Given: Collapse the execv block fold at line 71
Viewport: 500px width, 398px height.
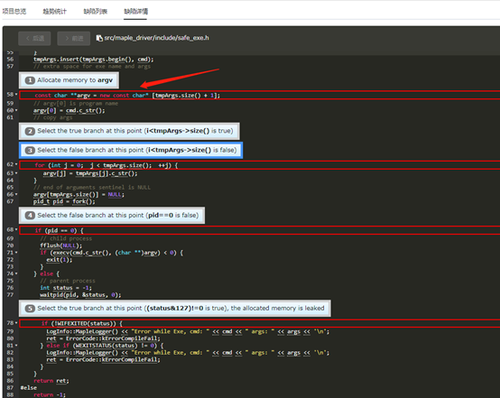Looking at the screenshot, I should (x=16, y=253).
